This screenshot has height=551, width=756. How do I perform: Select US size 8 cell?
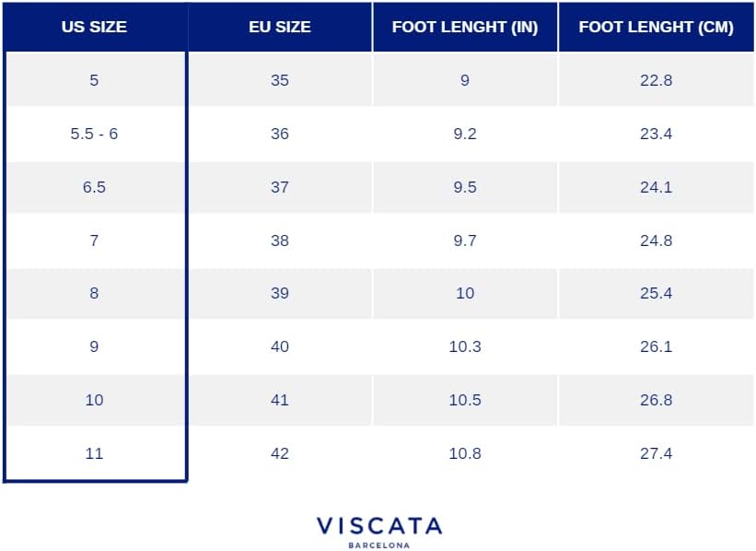(95, 293)
